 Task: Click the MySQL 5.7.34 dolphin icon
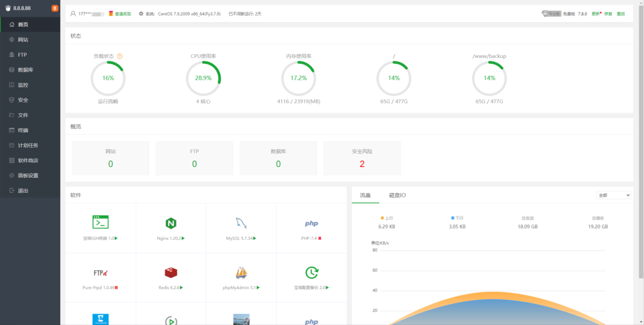241,223
